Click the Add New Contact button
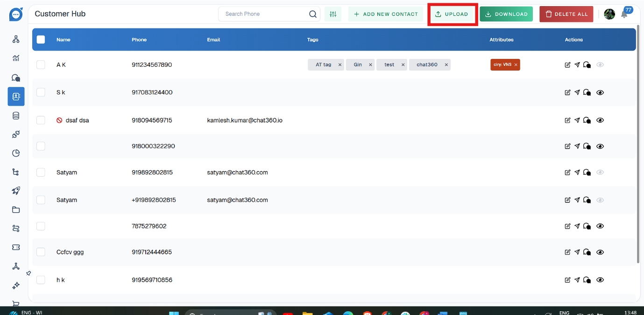This screenshot has width=644, height=315. (x=386, y=14)
